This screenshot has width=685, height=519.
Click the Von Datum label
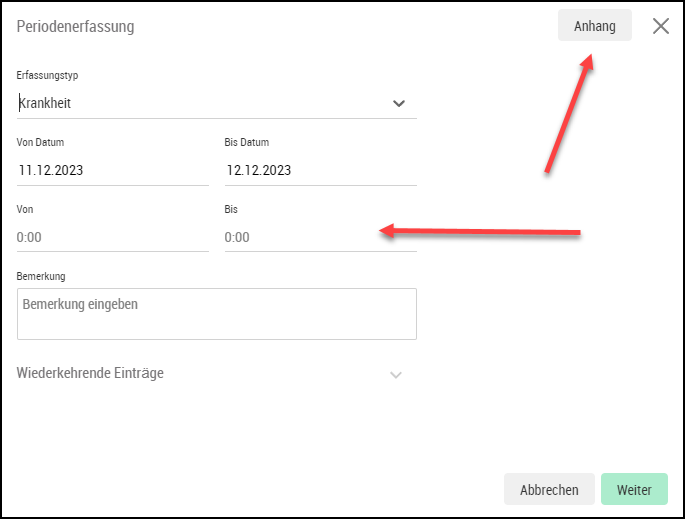point(40,142)
